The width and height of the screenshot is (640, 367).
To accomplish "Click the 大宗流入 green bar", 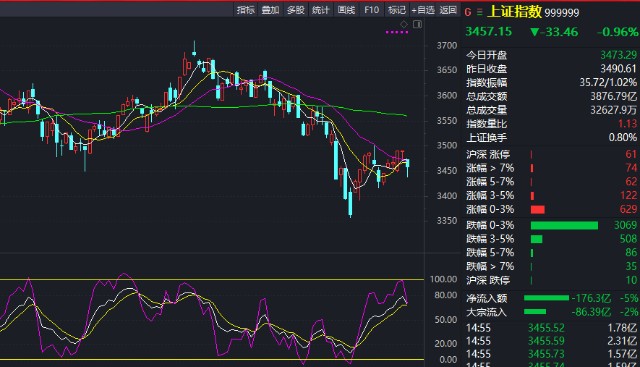I will pos(535,312).
